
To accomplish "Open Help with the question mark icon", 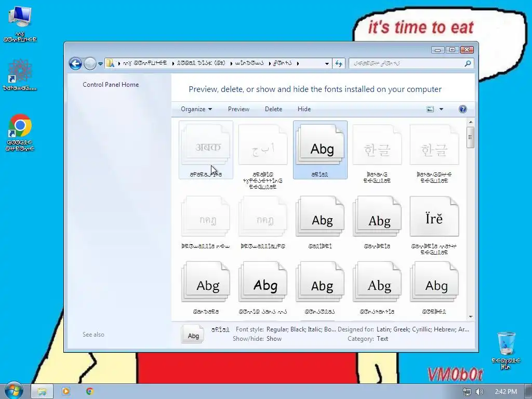I will coord(463,109).
